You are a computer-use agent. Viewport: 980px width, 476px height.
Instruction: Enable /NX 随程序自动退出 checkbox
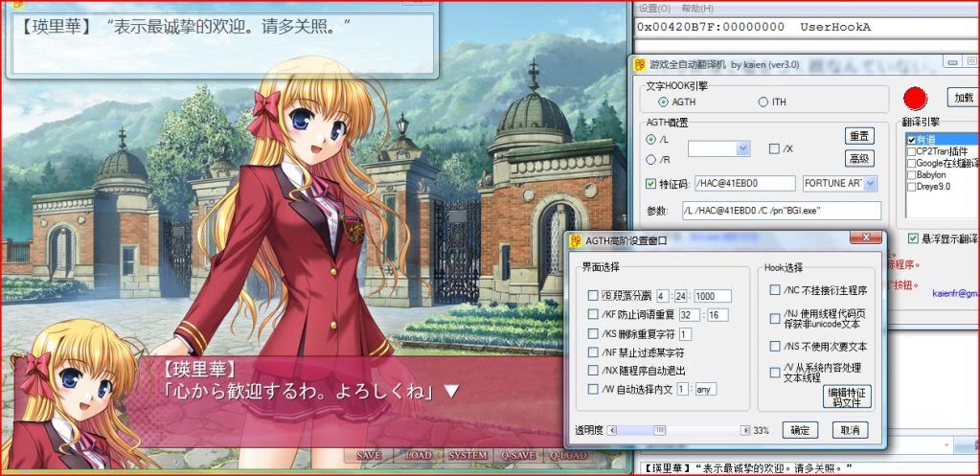pos(592,371)
